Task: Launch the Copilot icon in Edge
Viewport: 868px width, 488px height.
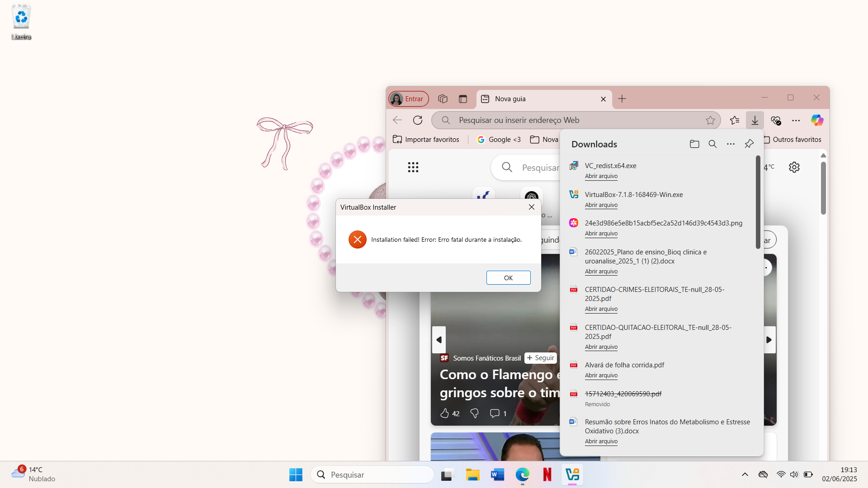Action: click(x=817, y=120)
